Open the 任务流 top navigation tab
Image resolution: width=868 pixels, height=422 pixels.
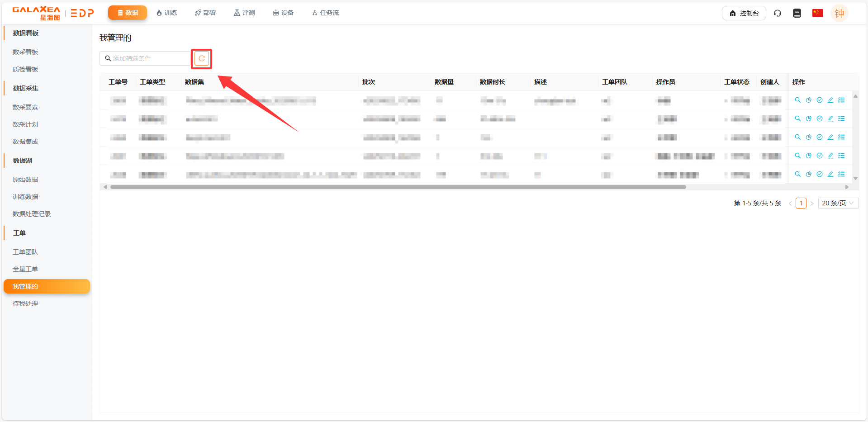tap(325, 13)
